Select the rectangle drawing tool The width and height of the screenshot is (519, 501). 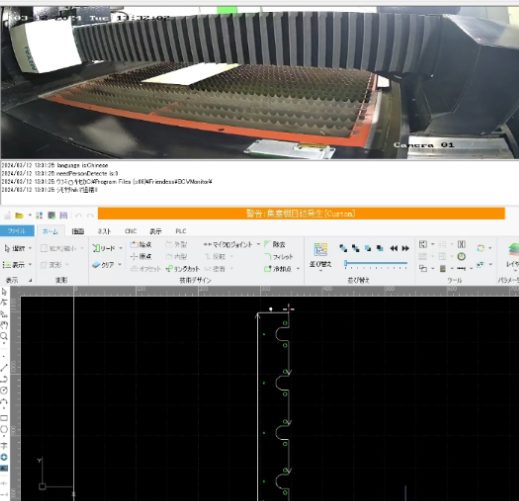4,418
